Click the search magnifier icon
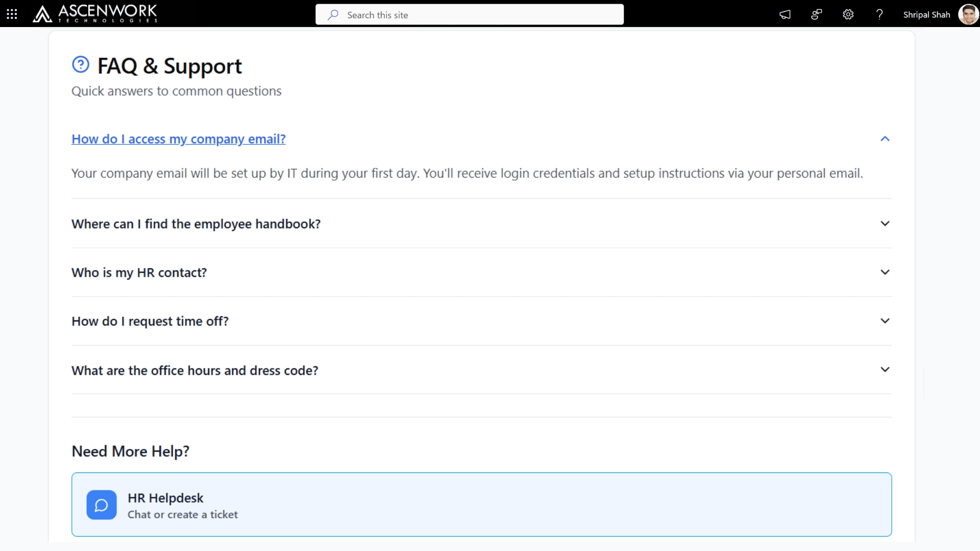 (x=333, y=15)
